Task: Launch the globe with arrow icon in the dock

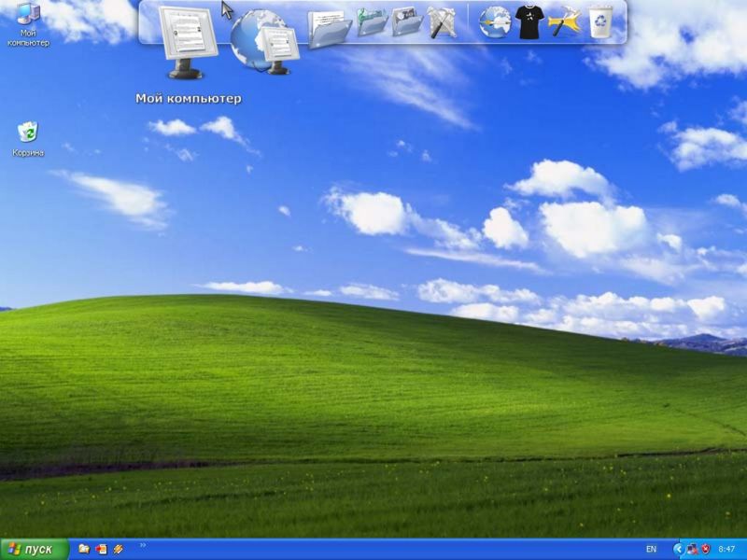Action: (495, 22)
